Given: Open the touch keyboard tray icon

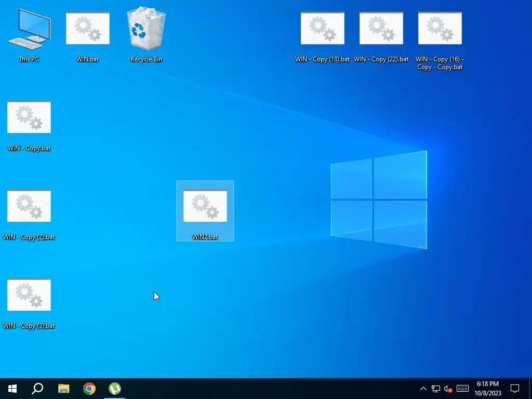Looking at the screenshot, I should [462, 389].
